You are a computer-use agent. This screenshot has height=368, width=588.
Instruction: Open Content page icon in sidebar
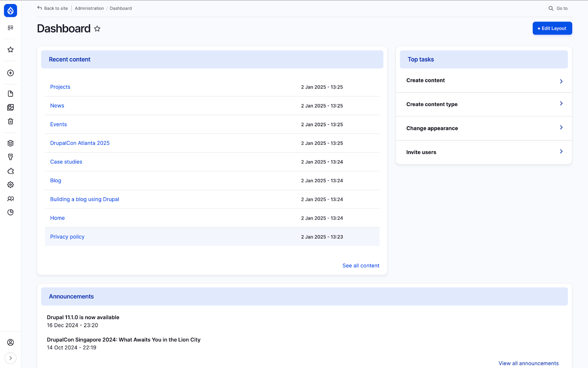[x=10, y=94]
